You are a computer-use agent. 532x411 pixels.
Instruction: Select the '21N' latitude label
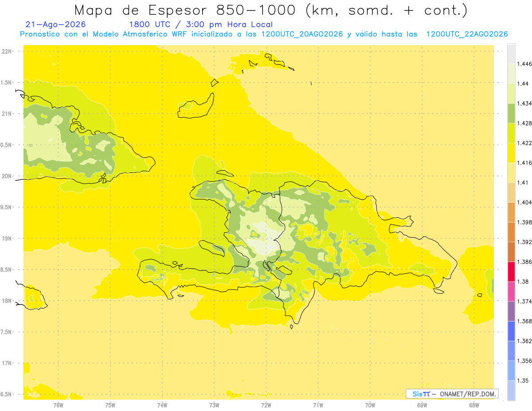8,114
